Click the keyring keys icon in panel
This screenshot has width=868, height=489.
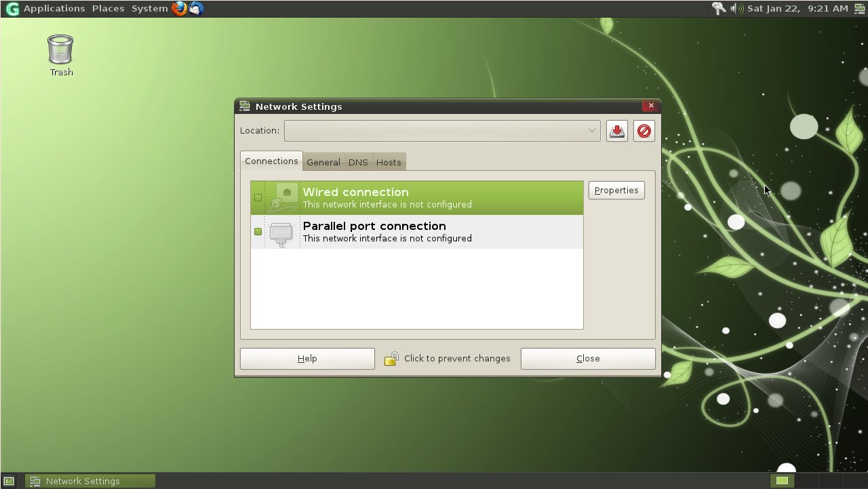(x=719, y=9)
